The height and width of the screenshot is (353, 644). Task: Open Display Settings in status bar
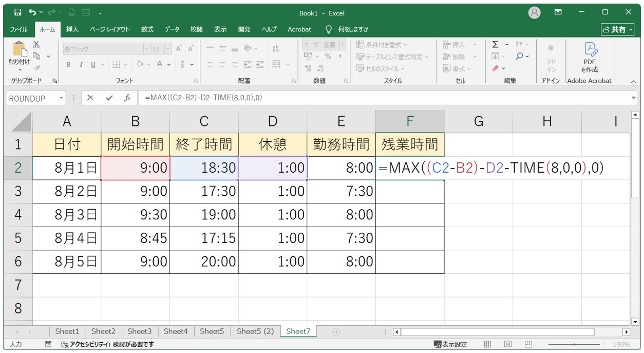(450, 344)
